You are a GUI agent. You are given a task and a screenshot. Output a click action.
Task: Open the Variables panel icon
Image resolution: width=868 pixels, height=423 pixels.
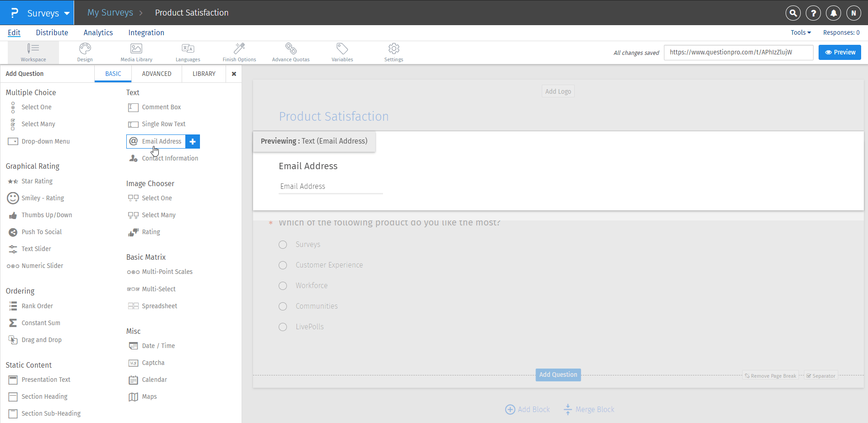(342, 52)
